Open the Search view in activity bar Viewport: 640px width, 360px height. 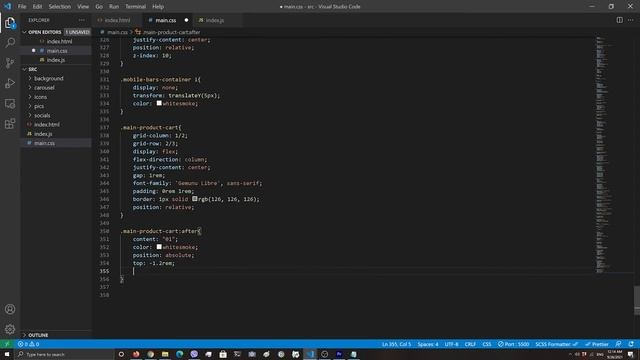(x=10, y=42)
